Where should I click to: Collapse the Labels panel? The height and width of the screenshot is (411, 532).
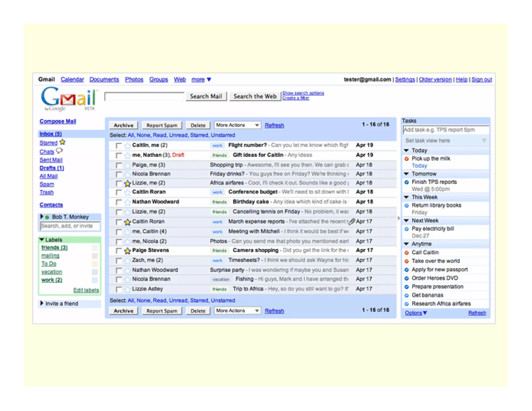pyautogui.click(x=42, y=240)
